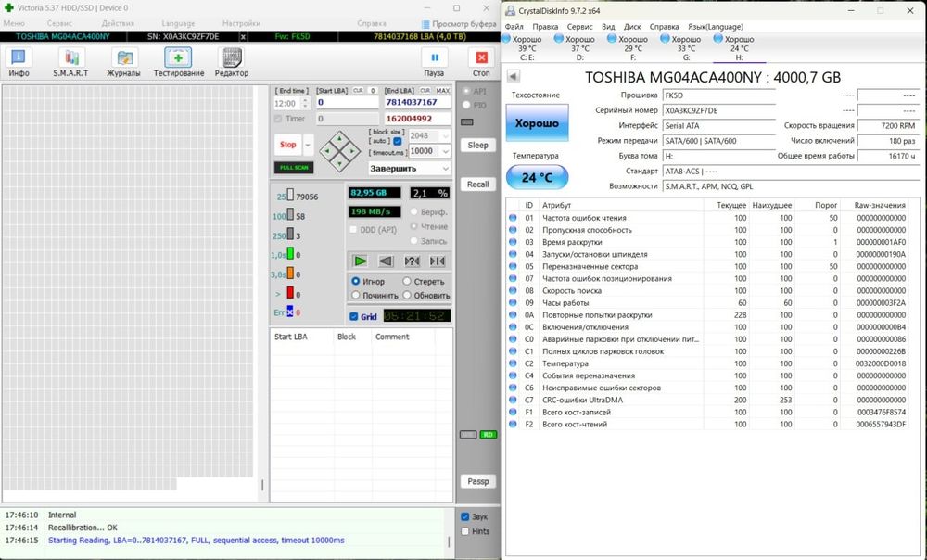
Task: Click the diamond navigation arrows control
Action: [339, 151]
